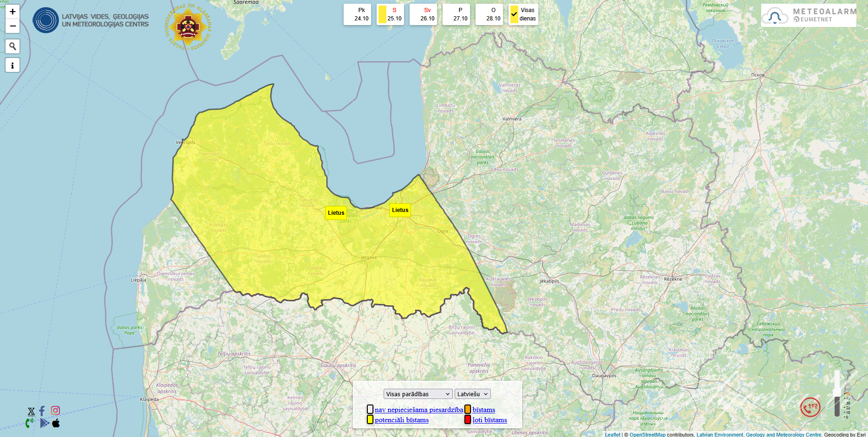
Task: Select the O 28.10 day tab
Action: point(493,14)
